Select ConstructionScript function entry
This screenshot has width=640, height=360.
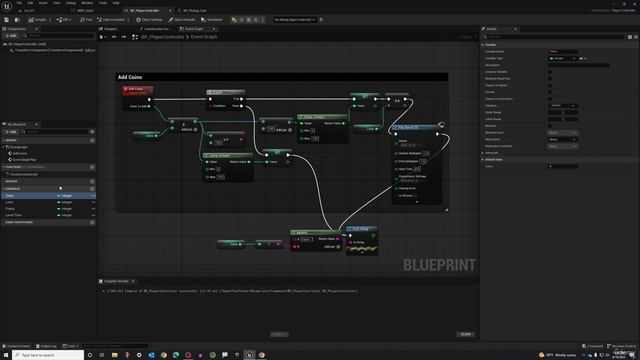point(23,174)
